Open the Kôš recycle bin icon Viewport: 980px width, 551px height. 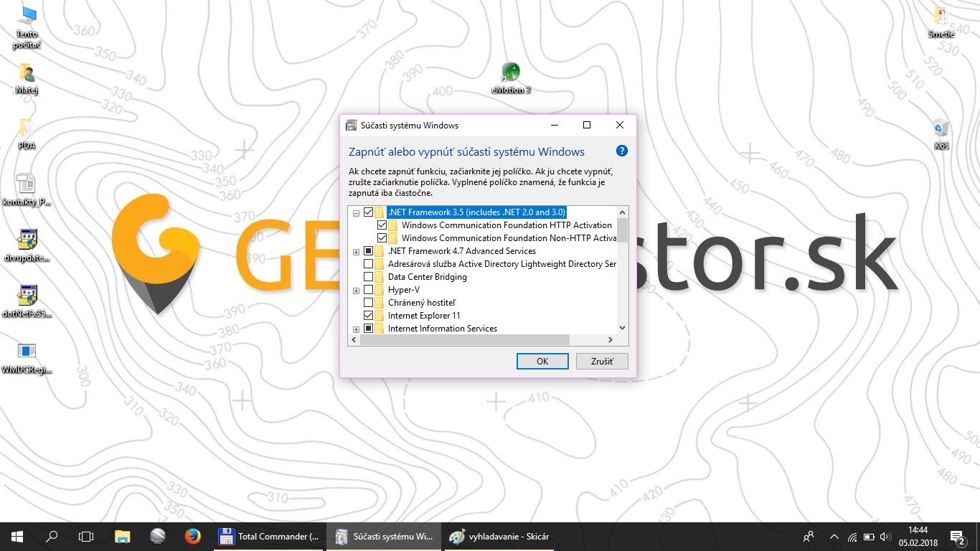(941, 133)
